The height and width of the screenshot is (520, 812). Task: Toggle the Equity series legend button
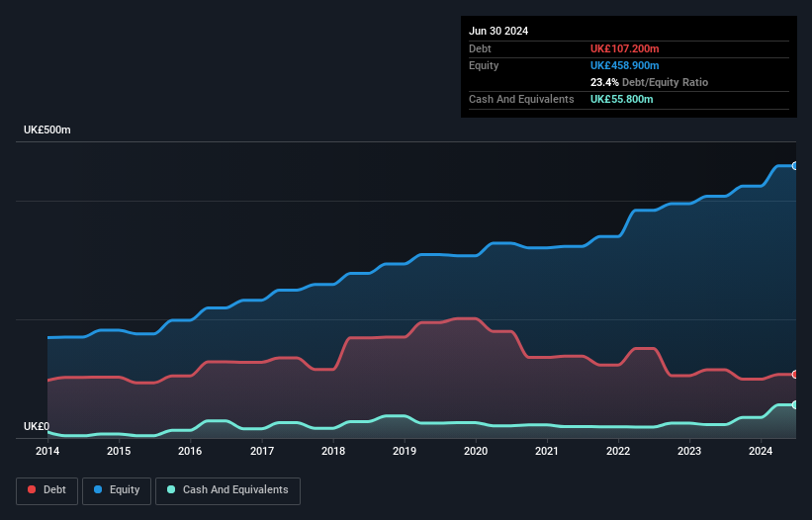(117, 490)
